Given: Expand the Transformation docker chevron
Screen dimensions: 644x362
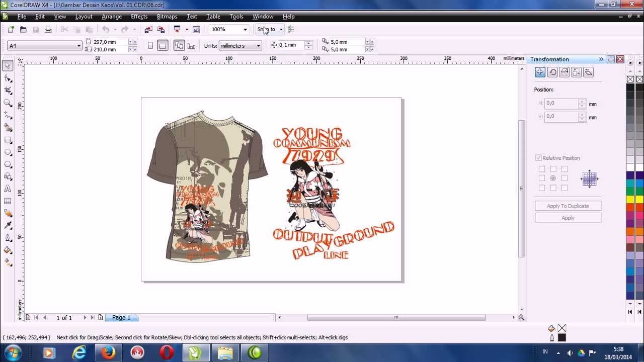Looking at the screenshot, I should pyautogui.click(x=601, y=59).
